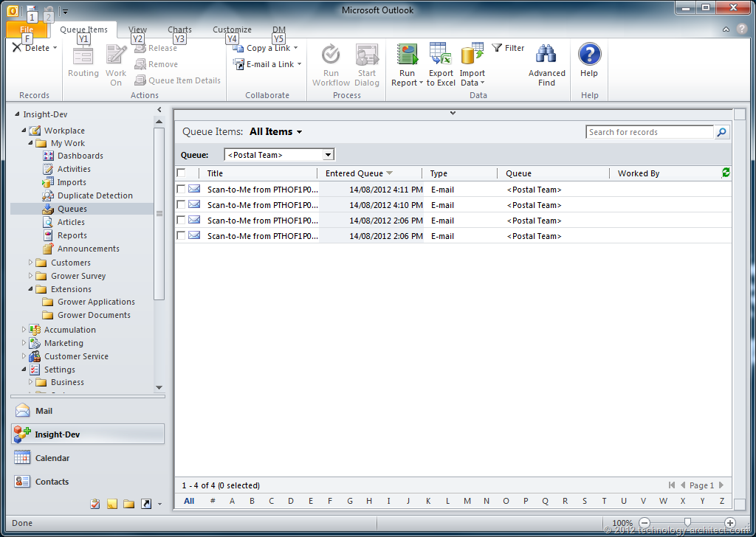Open Advanced Find binoculars
Viewport: 756px width, 537px height.
[x=546, y=54]
